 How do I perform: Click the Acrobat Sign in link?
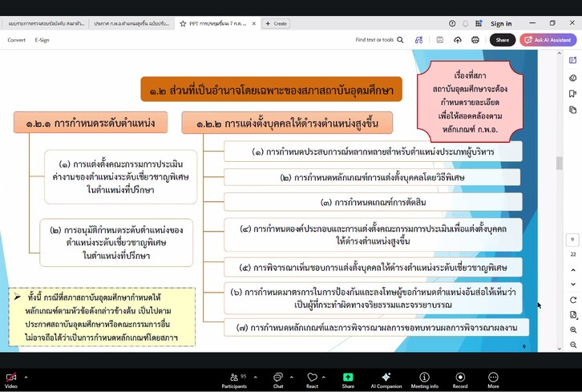[501, 24]
